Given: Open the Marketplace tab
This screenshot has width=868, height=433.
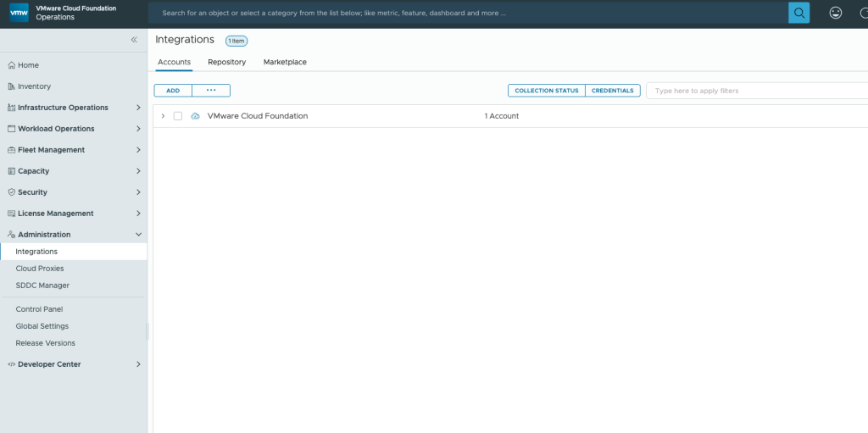Looking at the screenshot, I should (x=285, y=62).
